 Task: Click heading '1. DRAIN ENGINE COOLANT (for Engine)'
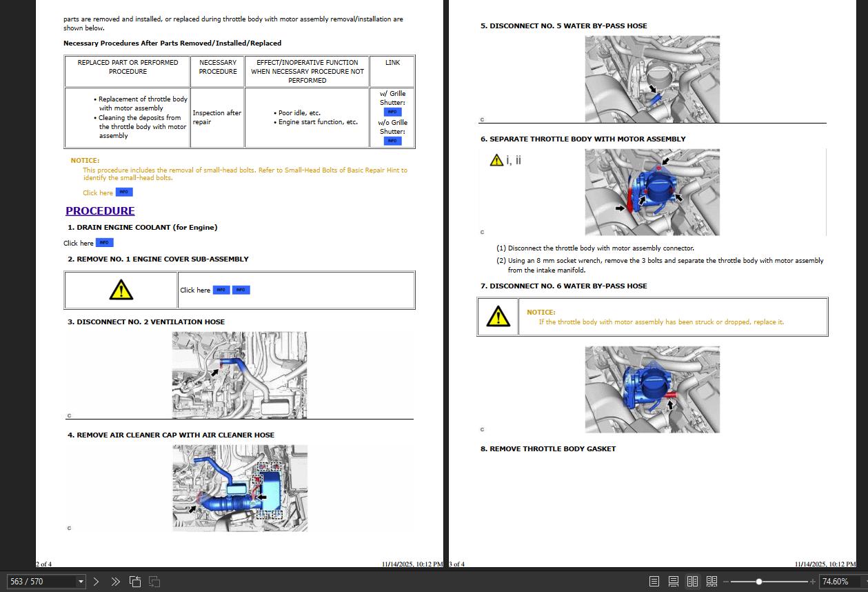tap(142, 227)
